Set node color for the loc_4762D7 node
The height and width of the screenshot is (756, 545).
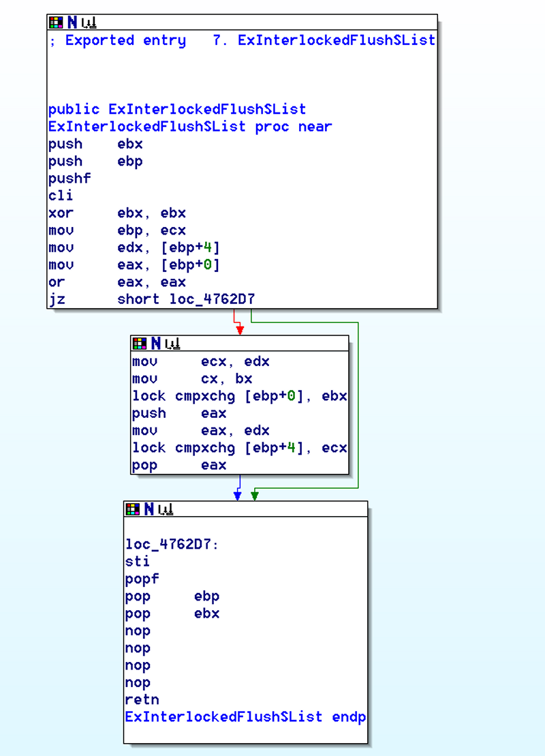(132, 509)
